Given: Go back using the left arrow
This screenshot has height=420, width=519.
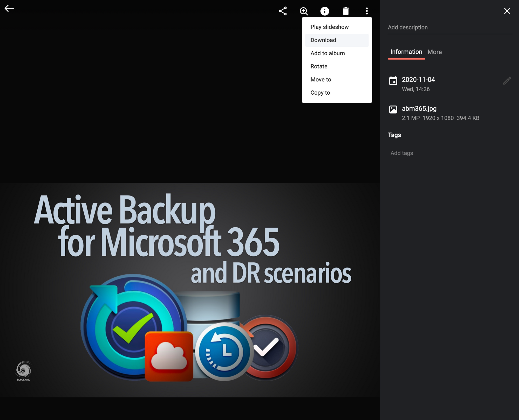Looking at the screenshot, I should point(9,9).
